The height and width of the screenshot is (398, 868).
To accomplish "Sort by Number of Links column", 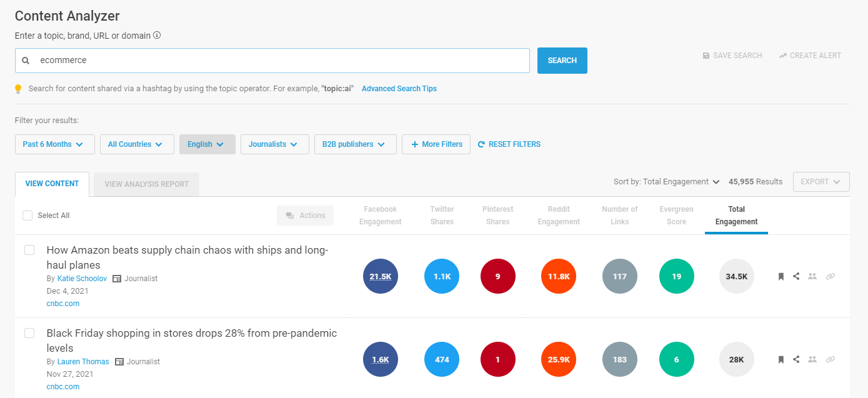I will (620, 216).
